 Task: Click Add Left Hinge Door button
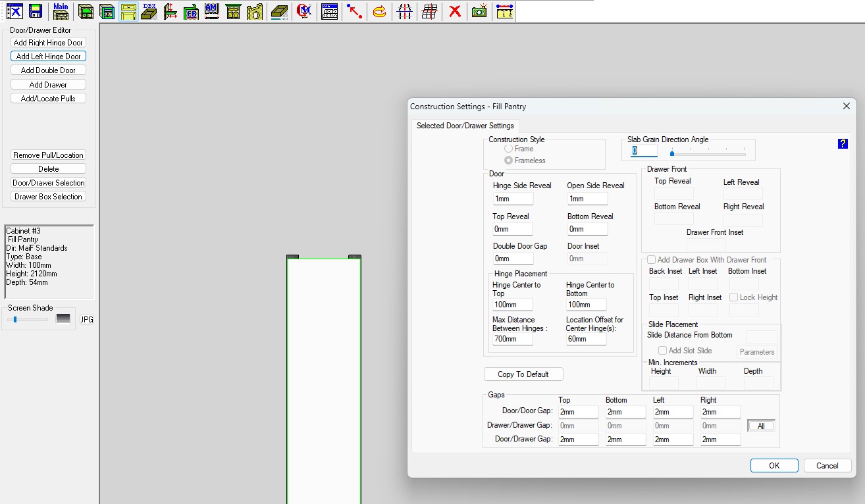[x=49, y=57]
